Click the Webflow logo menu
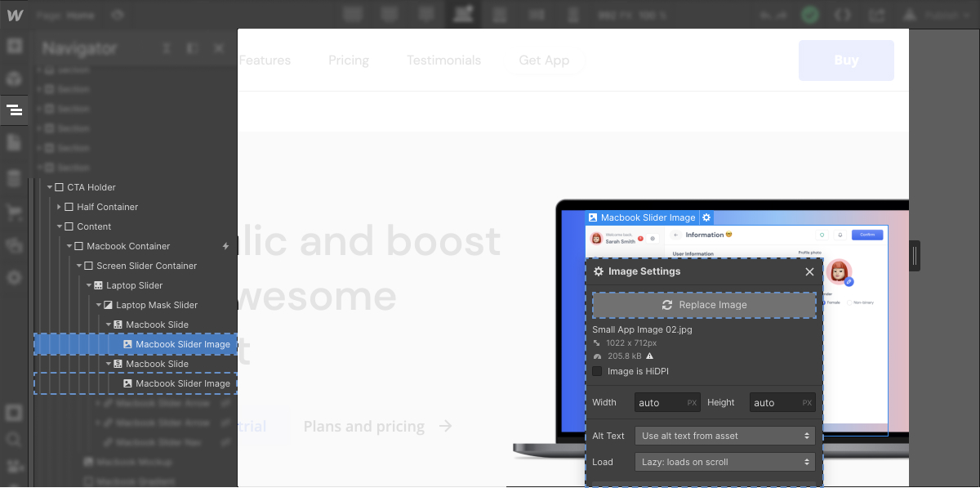Image resolution: width=980 pixels, height=488 pixels. pyautogui.click(x=14, y=15)
